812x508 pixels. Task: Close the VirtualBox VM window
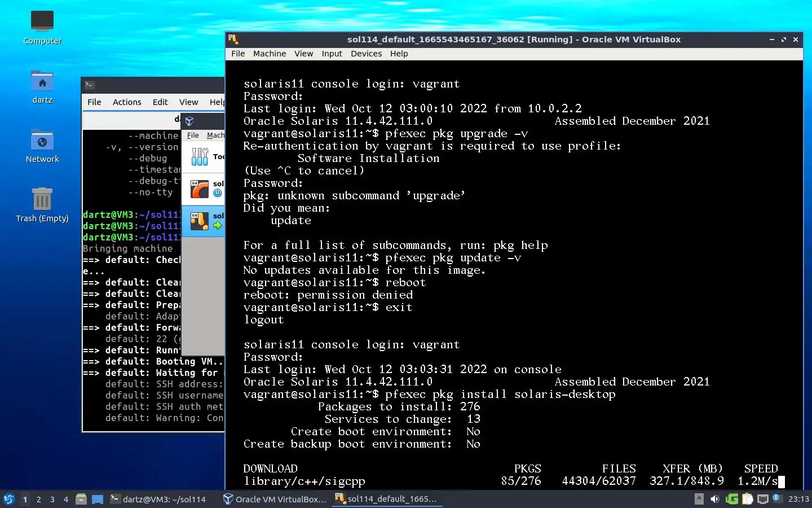(796, 40)
